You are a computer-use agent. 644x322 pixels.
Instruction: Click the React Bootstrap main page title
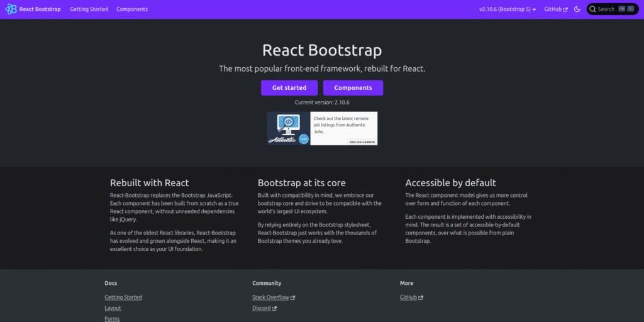(322, 50)
